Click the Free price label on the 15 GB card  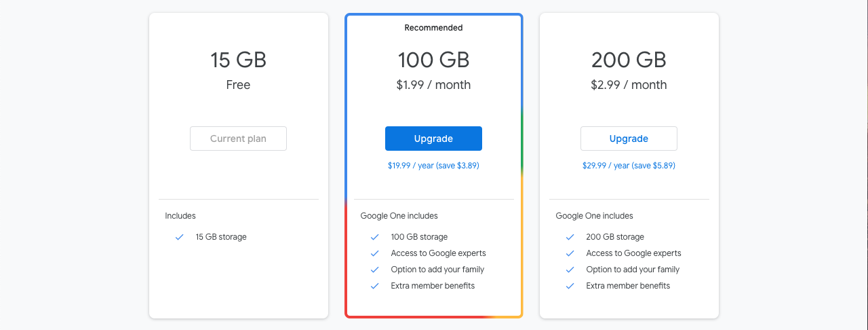pos(238,85)
